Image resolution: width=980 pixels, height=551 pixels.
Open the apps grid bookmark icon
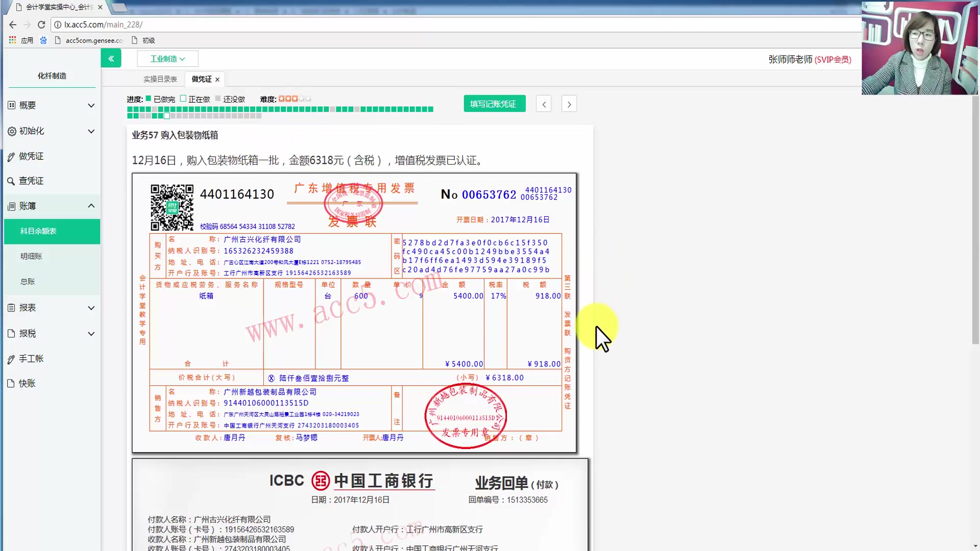(x=12, y=40)
